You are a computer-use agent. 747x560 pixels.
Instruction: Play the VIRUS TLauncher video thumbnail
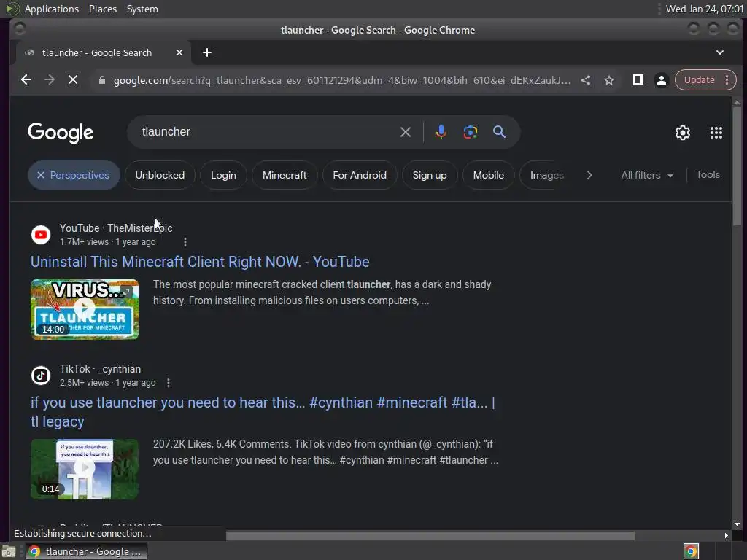(85, 309)
